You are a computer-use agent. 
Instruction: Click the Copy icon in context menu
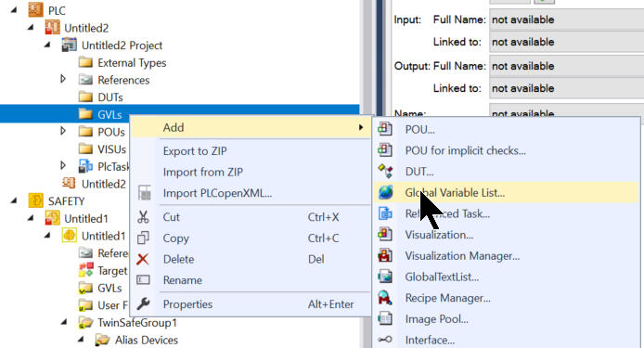[x=143, y=238]
